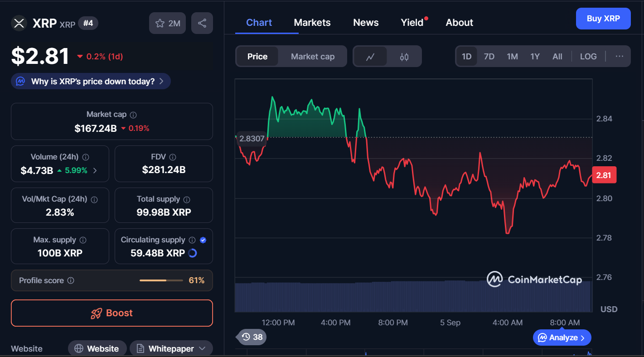
Task: Open info icon next to Market cap
Action: (x=133, y=115)
